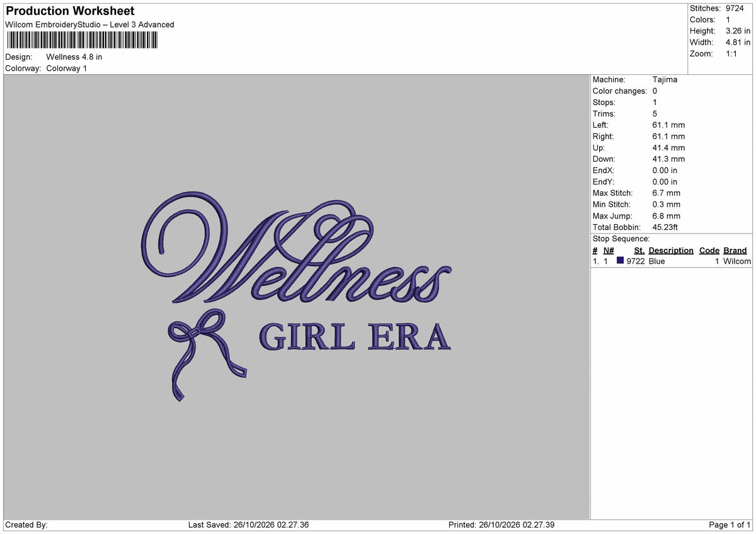The image size is (756, 534).
Task: Click the Machine value 'Tajima'
Action: [665, 79]
